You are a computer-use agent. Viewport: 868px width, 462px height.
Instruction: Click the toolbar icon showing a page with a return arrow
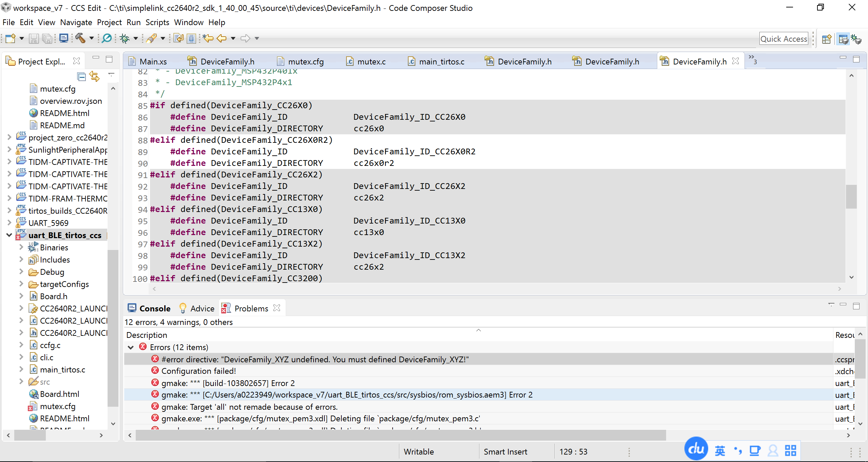click(178, 38)
